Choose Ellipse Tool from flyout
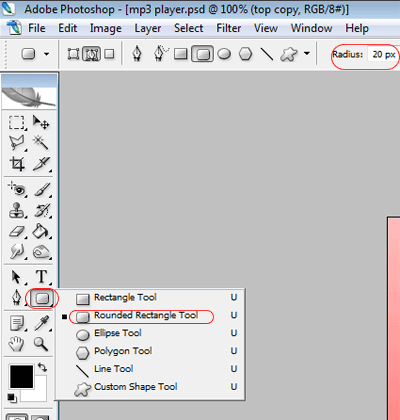The width and height of the screenshot is (400, 420). tap(151, 334)
